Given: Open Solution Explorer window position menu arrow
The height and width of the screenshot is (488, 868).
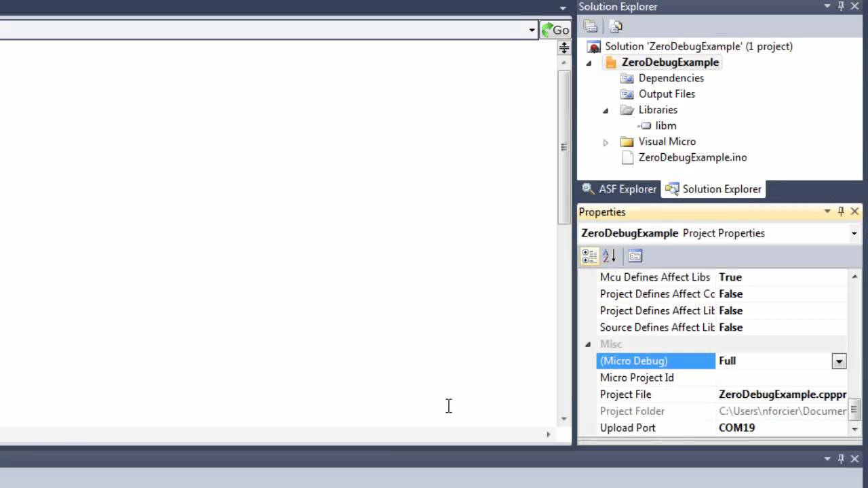Looking at the screenshot, I should (x=827, y=6).
